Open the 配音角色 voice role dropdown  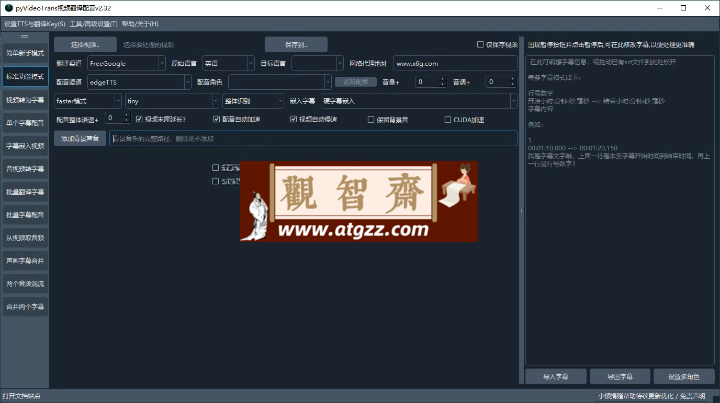(280, 82)
